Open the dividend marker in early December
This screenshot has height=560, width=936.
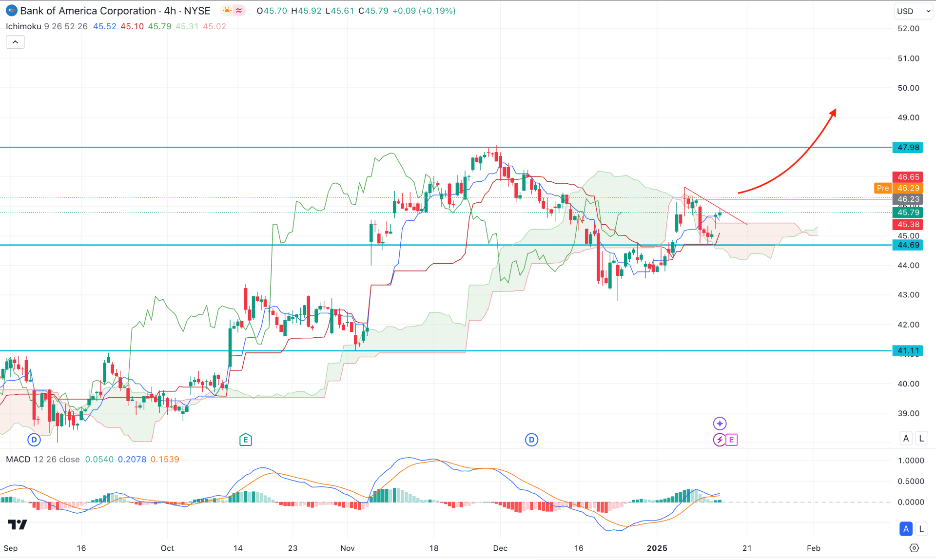click(x=531, y=440)
